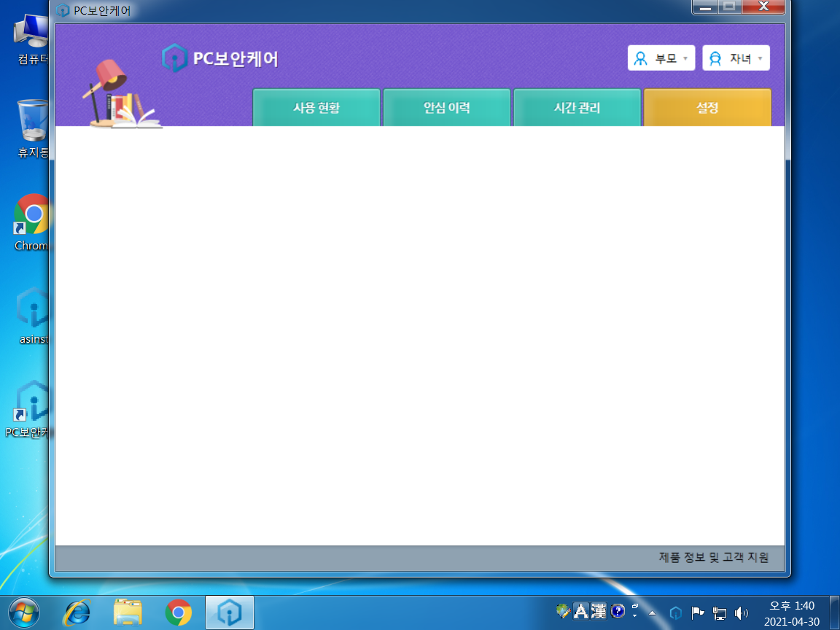Select the Chrome desktop shortcut

[x=31, y=222]
